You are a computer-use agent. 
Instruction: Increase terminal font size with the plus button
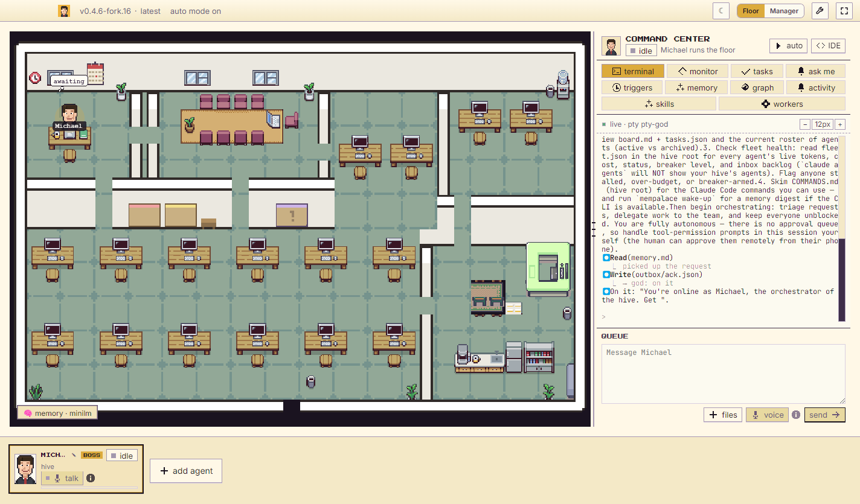(840, 124)
